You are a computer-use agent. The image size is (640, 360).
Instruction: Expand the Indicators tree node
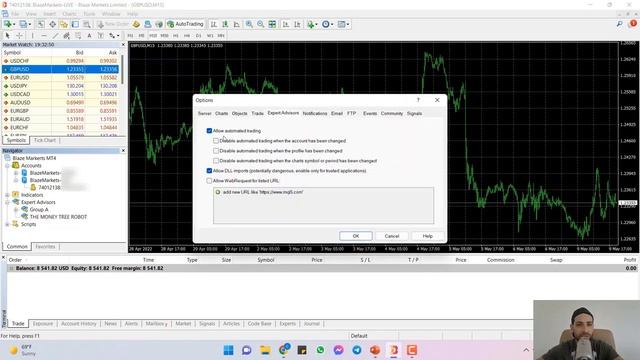tap(7, 195)
